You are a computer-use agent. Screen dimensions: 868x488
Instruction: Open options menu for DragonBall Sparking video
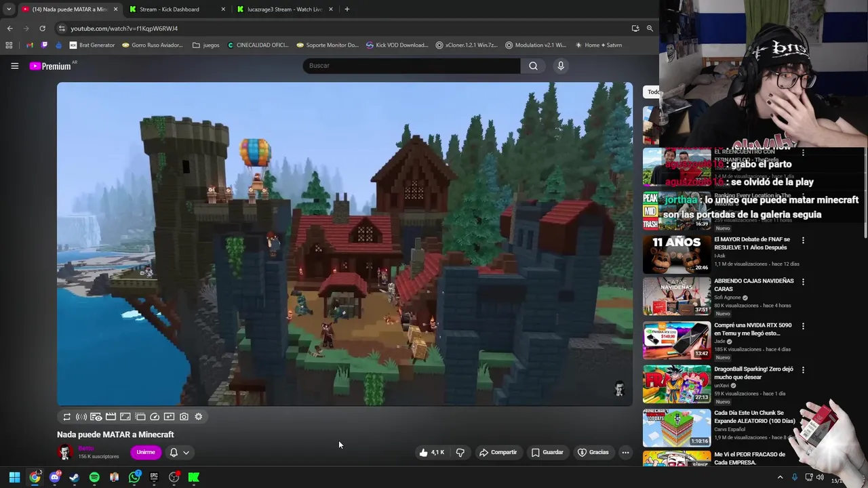coord(803,370)
